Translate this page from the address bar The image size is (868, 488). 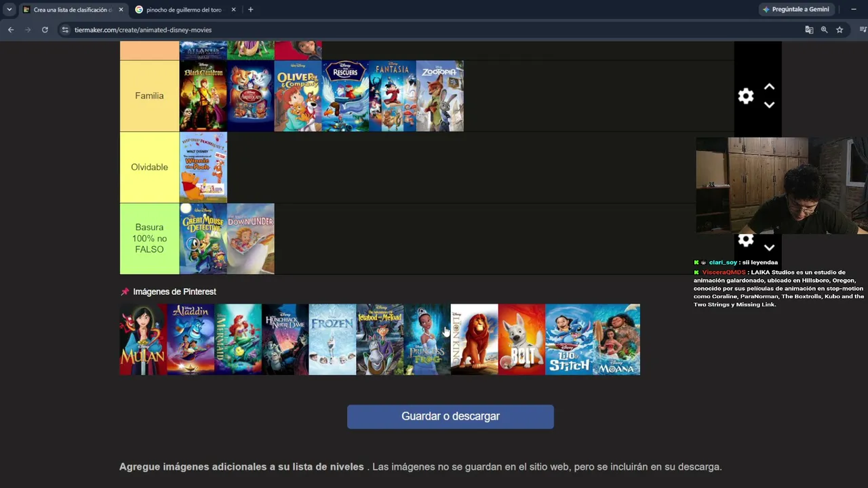click(x=809, y=30)
